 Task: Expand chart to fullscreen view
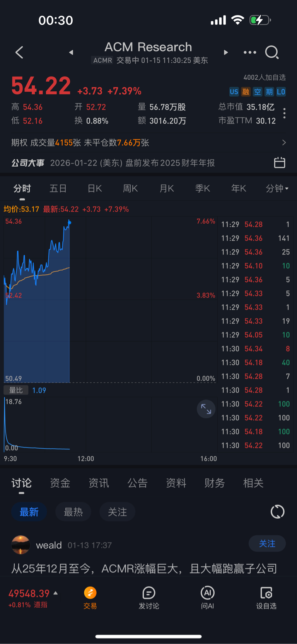click(x=206, y=409)
